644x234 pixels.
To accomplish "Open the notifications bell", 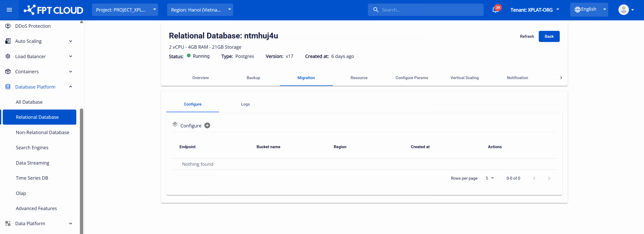I will [495, 10].
